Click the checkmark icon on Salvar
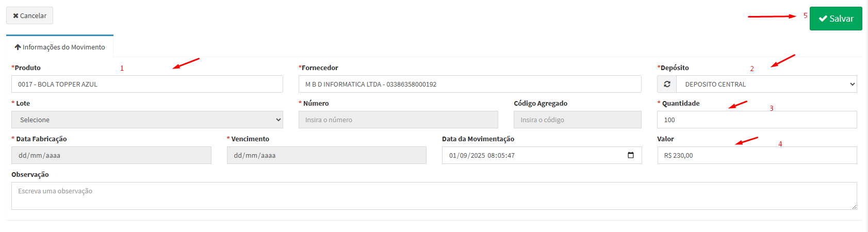 tap(823, 19)
